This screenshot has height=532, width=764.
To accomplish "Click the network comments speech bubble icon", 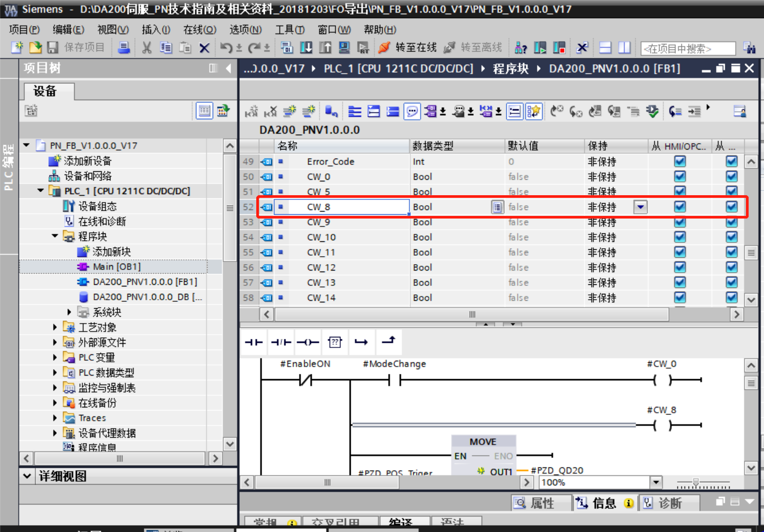I will pos(412,111).
